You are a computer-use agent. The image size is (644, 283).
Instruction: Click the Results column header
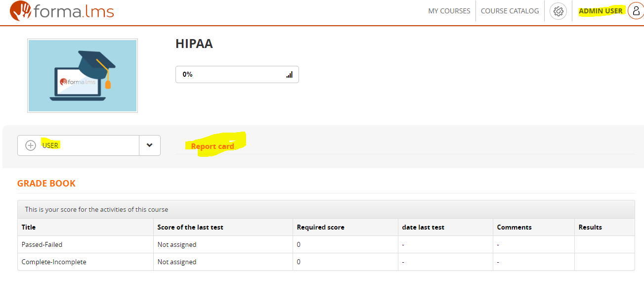(590, 227)
